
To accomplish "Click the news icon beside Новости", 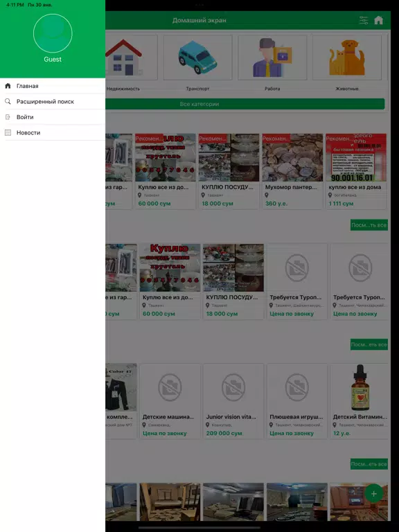I will [x=8, y=133].
